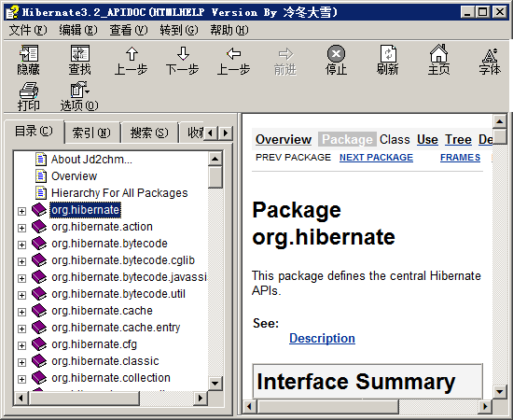Click the org.hibernate.bytecode.cglib book icon
This screenshot has height=420, width=513.
pyautogui.click(x=39, y=260)
